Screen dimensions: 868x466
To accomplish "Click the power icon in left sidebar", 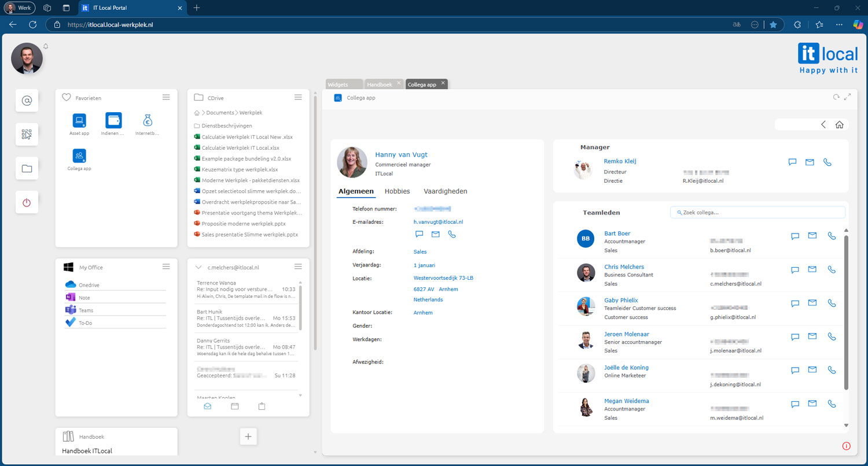I will pos(27,202).
